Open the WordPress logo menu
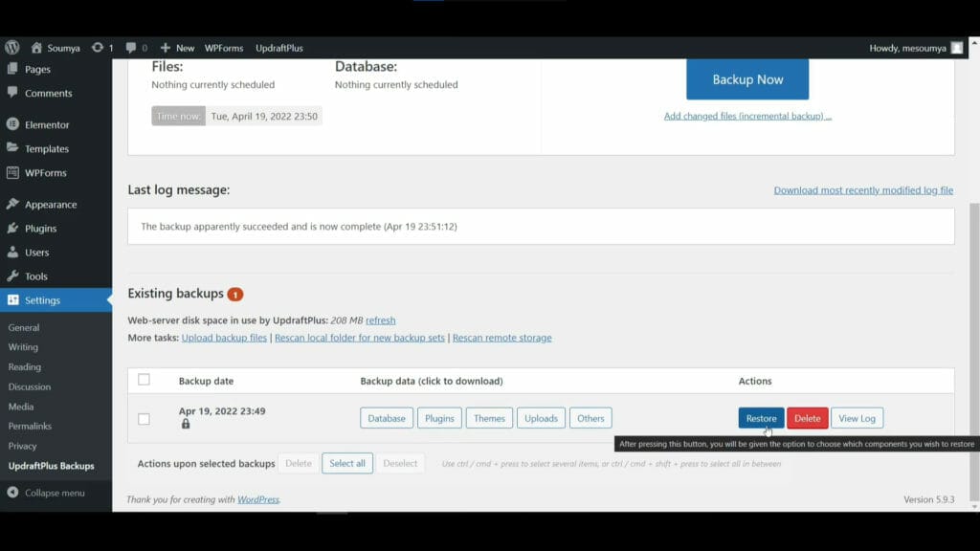 click(11, 48)
